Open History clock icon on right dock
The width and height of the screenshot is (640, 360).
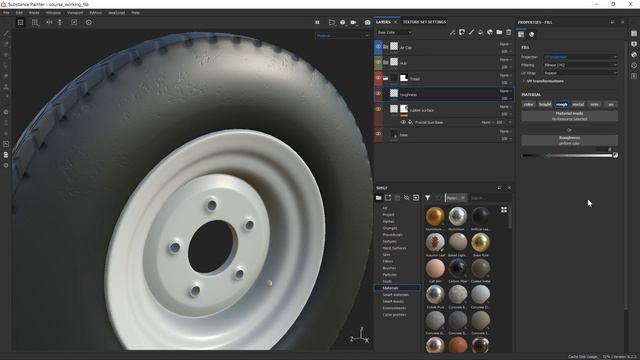pyautogui.click(x=634, y=65)
